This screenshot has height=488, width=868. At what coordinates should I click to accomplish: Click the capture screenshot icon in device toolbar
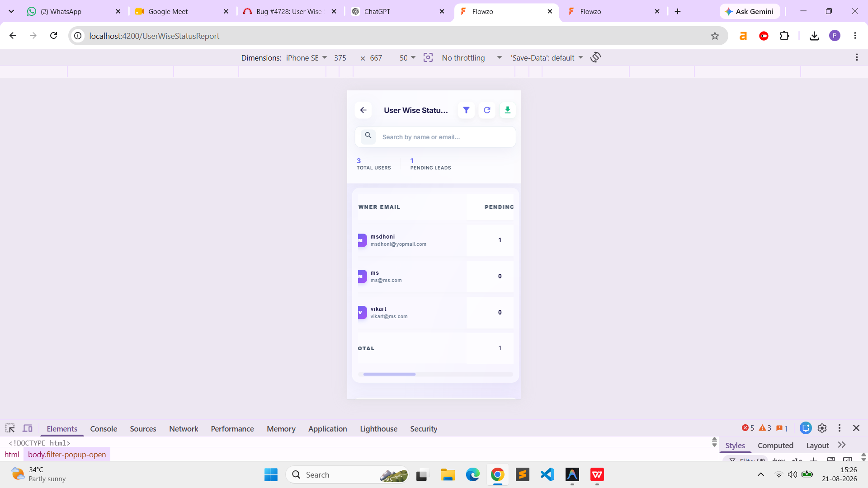428,57
